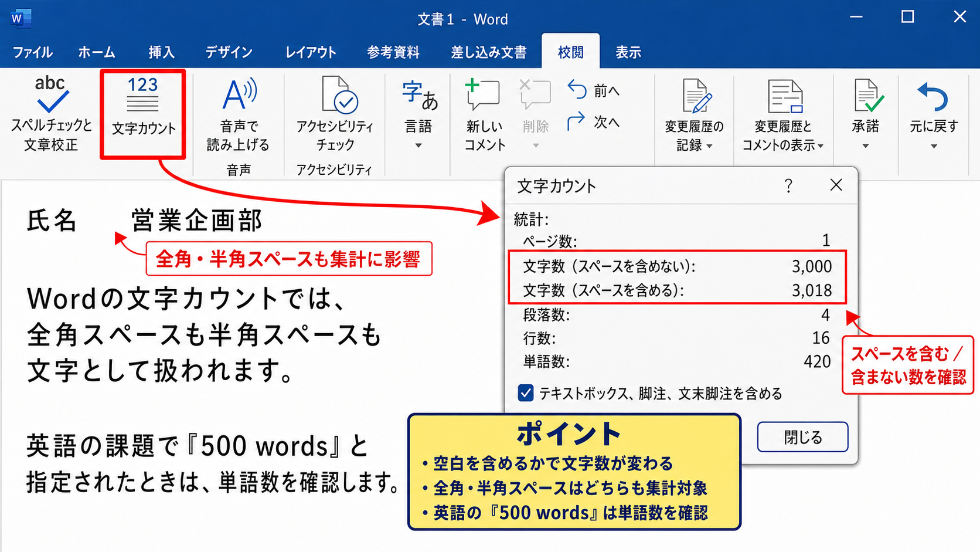The width and height of the screenshot is (980, 552).
Task: Toggle 変更履歴の記録 track changes
Action: point(695,114)
